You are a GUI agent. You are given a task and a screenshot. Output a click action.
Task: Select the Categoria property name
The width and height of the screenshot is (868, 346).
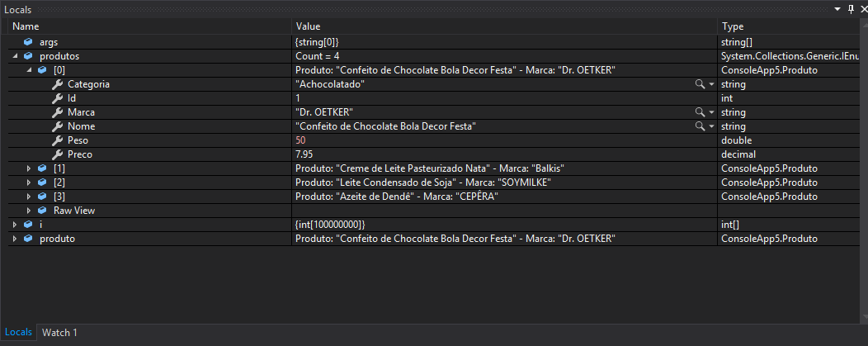pos(88,84)
